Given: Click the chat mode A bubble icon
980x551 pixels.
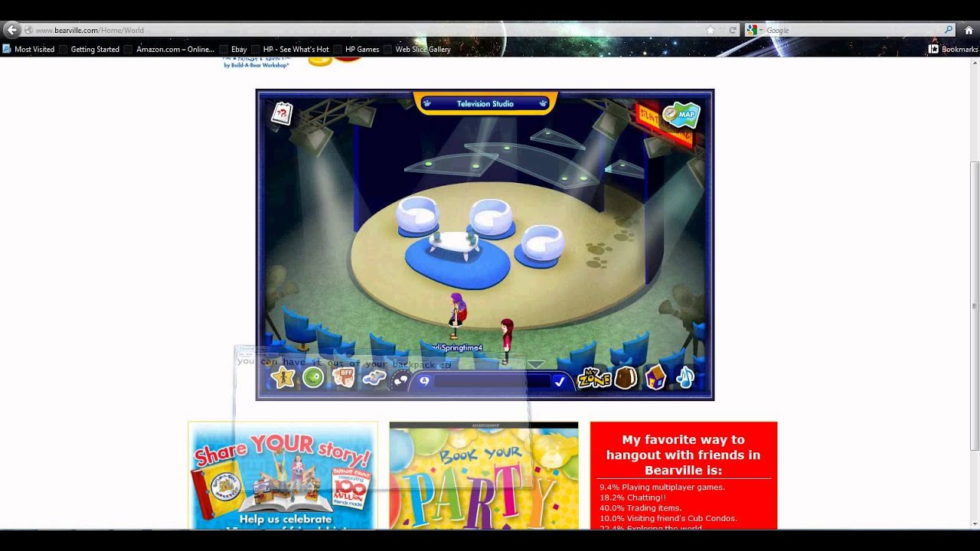Looking at the screenshot, I should [424, 380].
